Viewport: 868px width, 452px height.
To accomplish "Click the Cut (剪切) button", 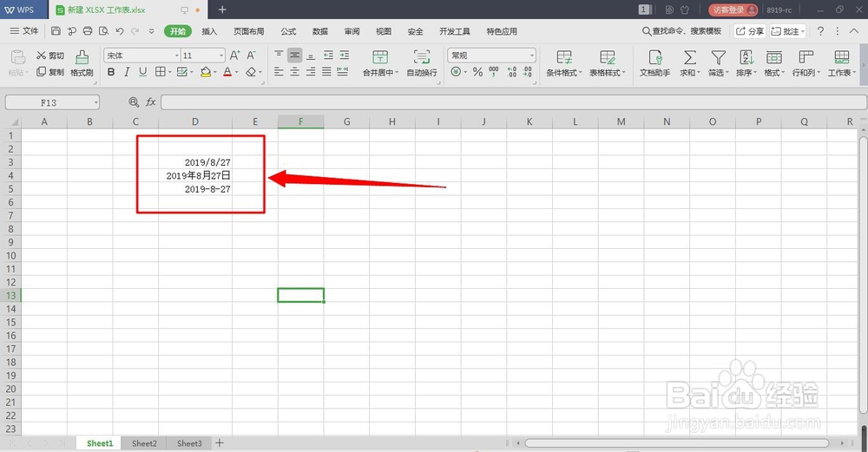I will [x=50, y=56].
